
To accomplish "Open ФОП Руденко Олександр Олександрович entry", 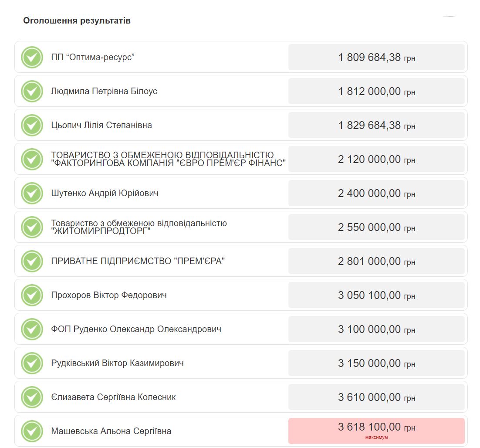I will click(136, 329).
